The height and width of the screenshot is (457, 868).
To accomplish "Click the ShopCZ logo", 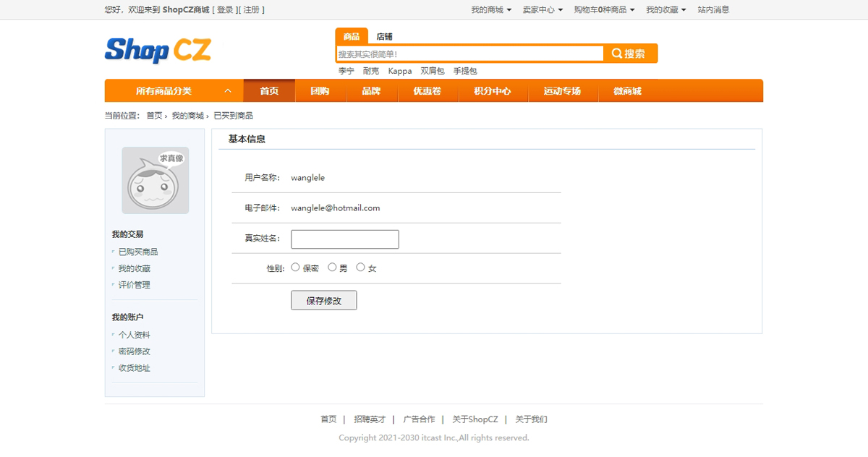I will [158, 50].
